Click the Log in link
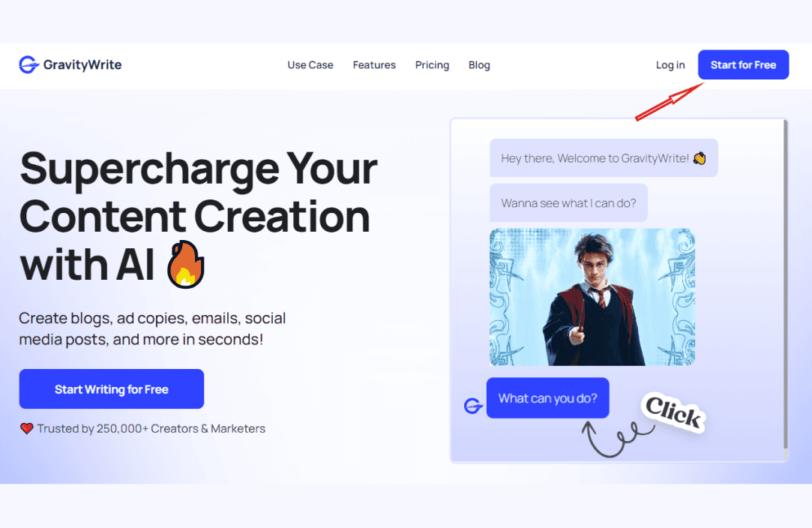The height and width of the screenshot is (528, 812). (670, 64)
